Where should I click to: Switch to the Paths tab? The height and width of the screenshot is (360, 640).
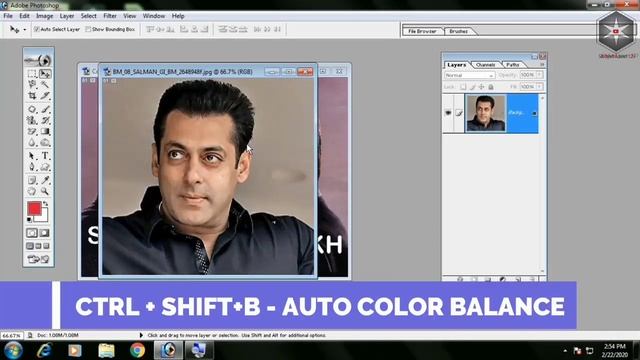[x=513, y=65]
